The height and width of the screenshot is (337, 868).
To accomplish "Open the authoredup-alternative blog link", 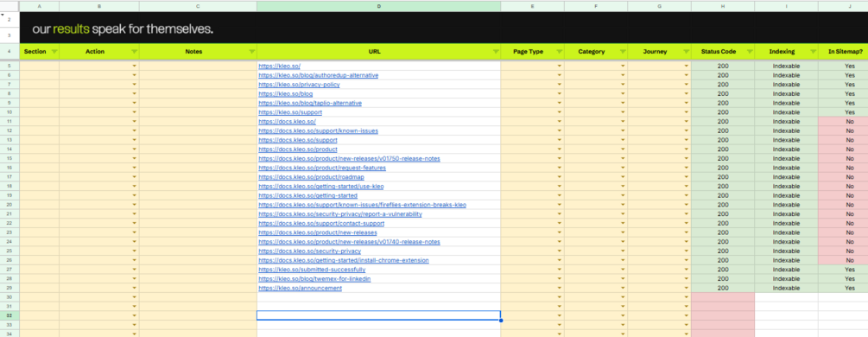I will tap(319, 75).
